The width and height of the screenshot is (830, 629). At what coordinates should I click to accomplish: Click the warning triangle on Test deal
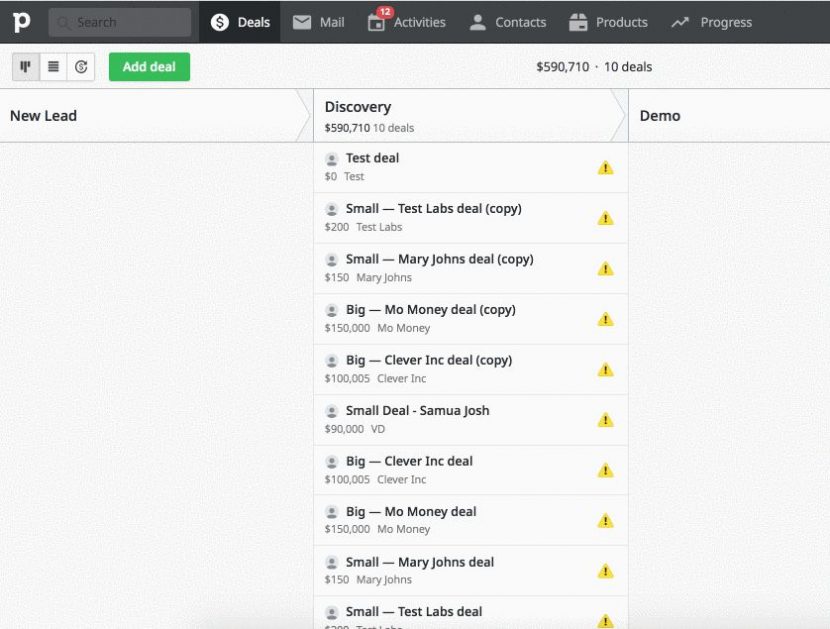tap(606, 168)
